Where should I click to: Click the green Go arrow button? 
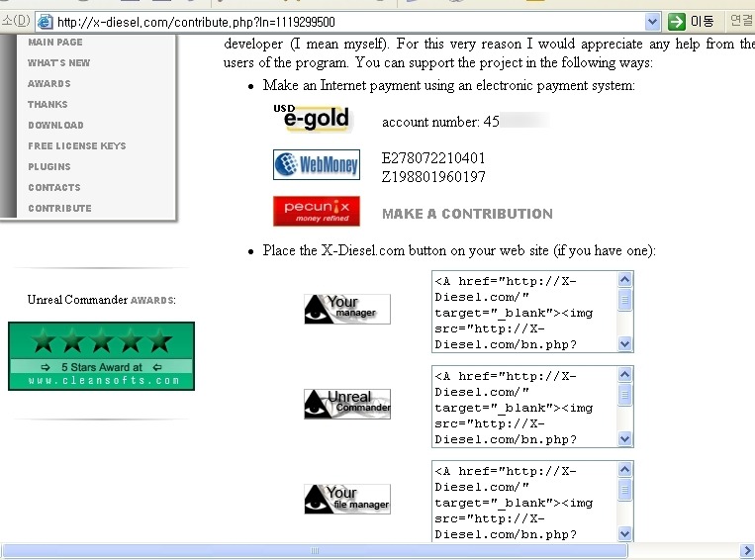coord(677,22)
